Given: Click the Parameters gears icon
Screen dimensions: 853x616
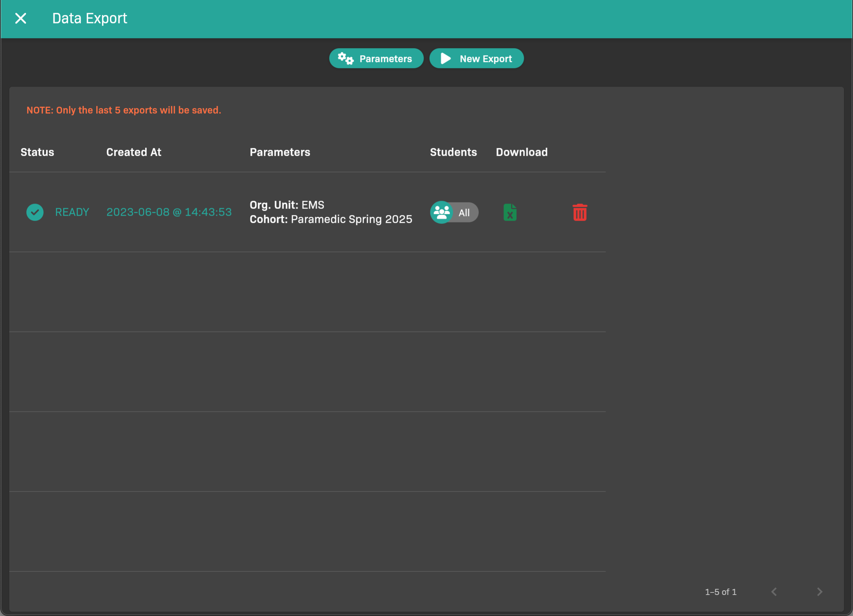Looking at the screenshot, I should tap(345, 59).
